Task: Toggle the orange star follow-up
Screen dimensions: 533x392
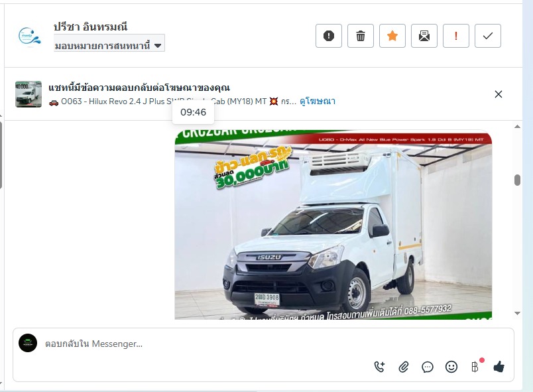Action: (392, 36)
